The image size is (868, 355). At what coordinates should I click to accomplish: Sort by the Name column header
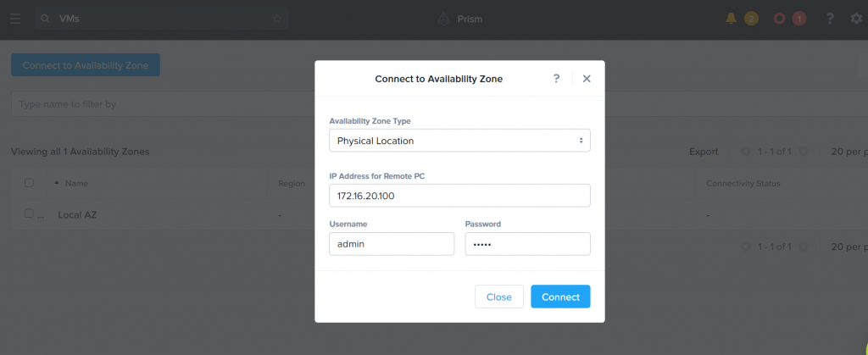(x=76, y=183)
